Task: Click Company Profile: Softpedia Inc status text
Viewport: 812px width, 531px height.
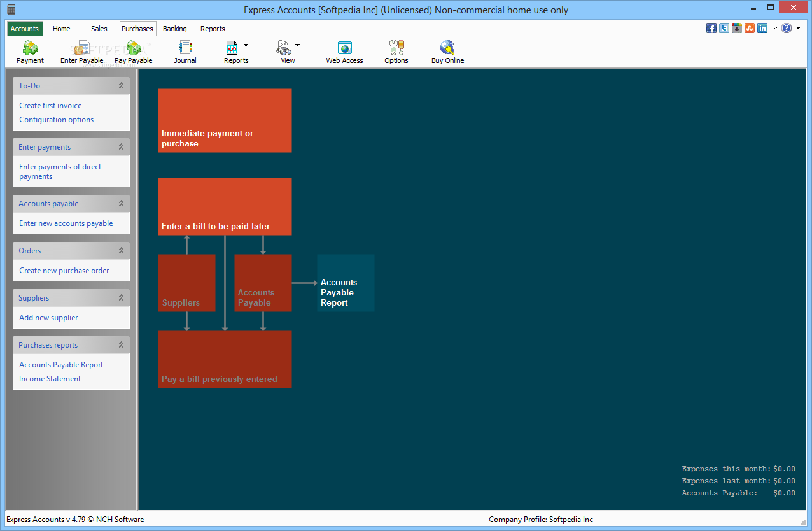Action: [x=541, y=520]
